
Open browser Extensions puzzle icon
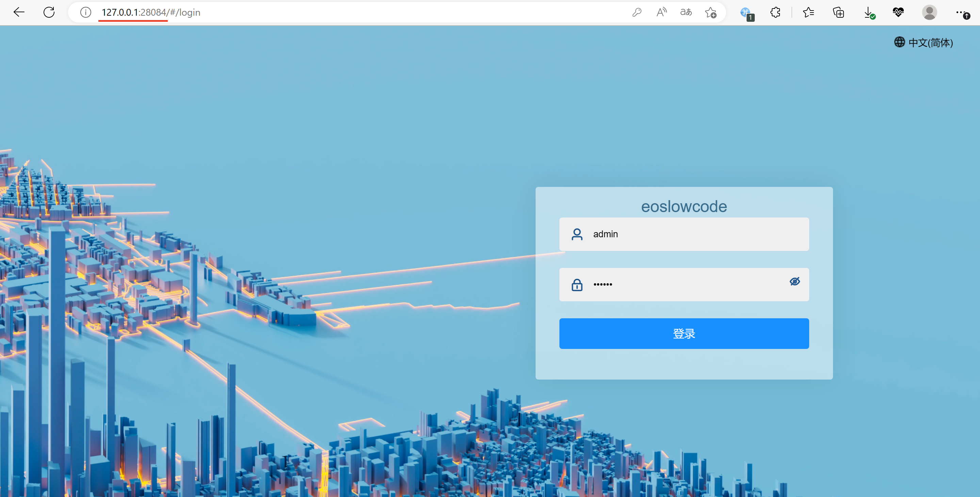click(x=775, y=12)
